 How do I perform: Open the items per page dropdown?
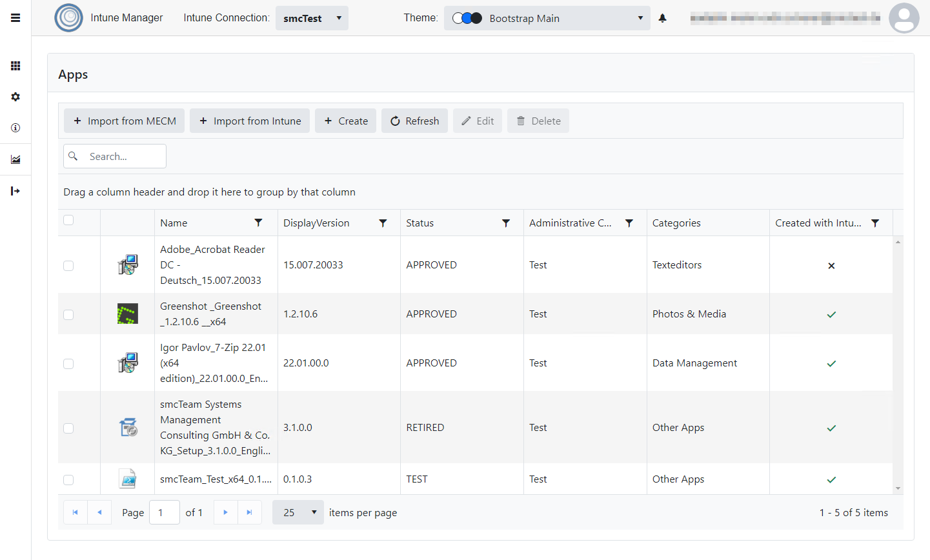pyautogui.click(x=298, y=512)
